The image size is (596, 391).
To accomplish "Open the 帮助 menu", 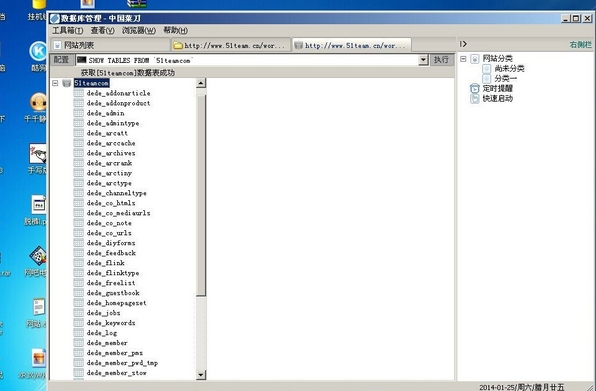I will click(175, 30).
